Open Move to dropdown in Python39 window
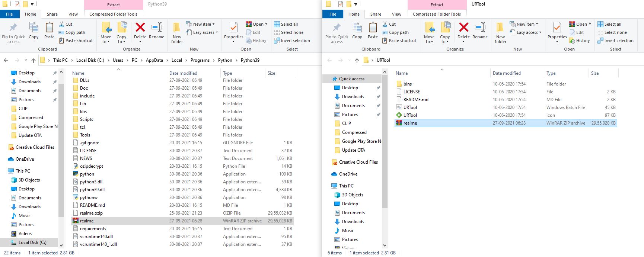This screenshot has height=257, width=644. (106, 39)
